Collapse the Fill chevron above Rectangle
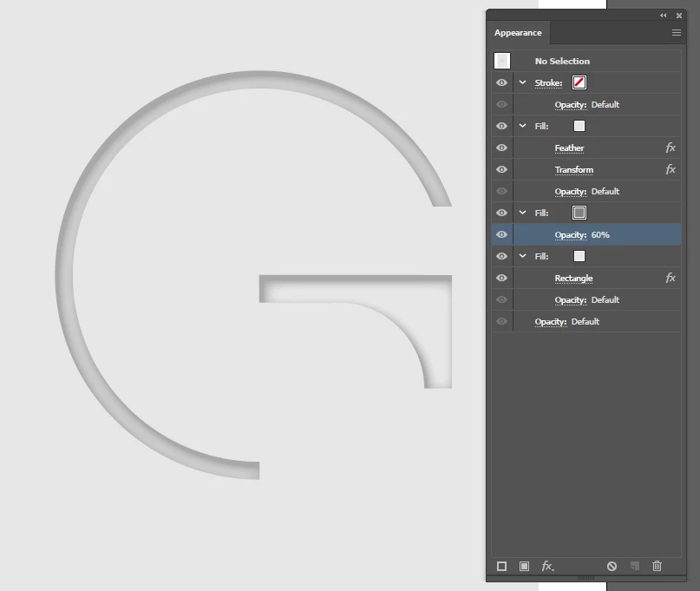 click(x=522, y=256)
